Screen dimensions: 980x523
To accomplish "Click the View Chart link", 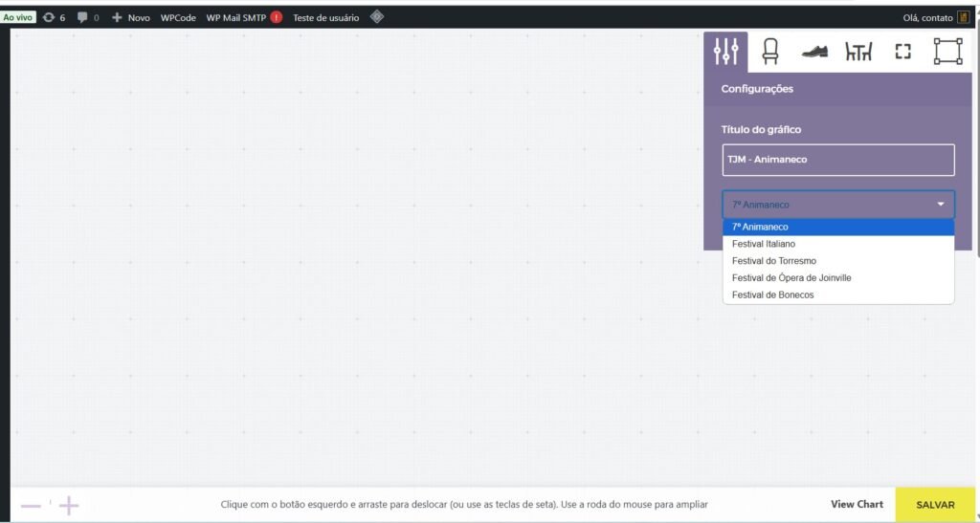I will tap(857, 504).
